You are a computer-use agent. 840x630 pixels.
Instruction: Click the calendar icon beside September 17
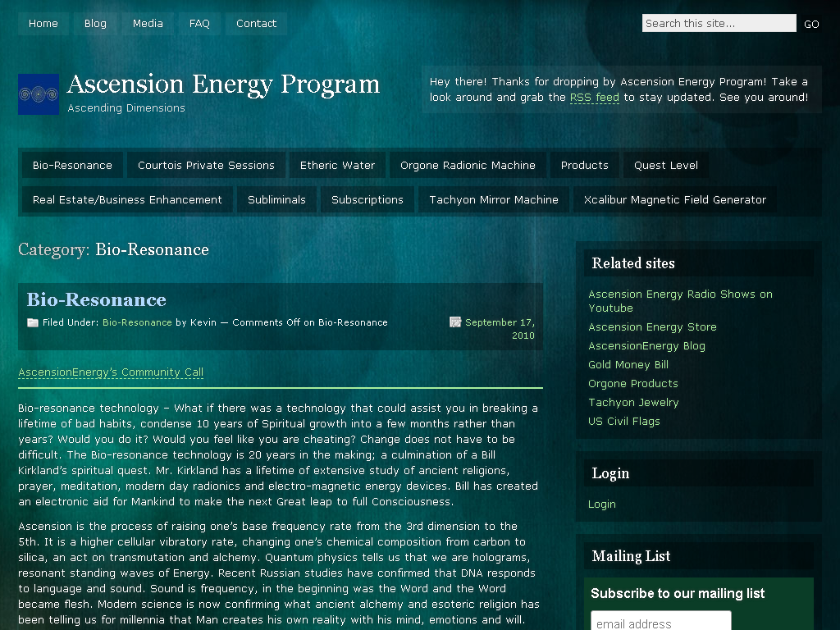(455, 322)
